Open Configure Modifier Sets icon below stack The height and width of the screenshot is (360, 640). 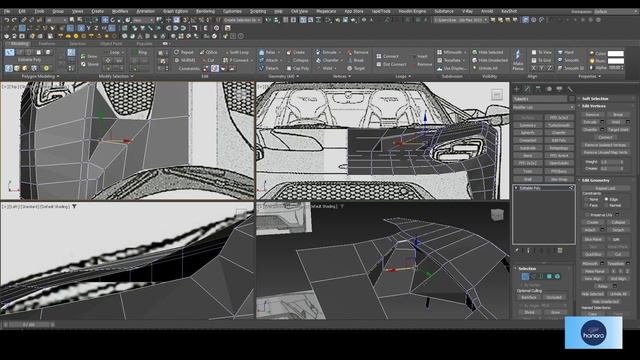click(560, 251)
